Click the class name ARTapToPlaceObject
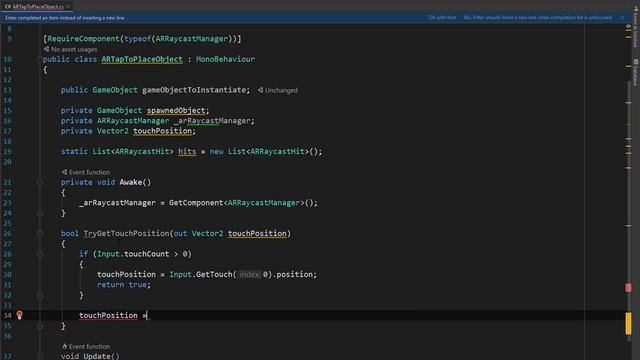 [x=142, y=59]
